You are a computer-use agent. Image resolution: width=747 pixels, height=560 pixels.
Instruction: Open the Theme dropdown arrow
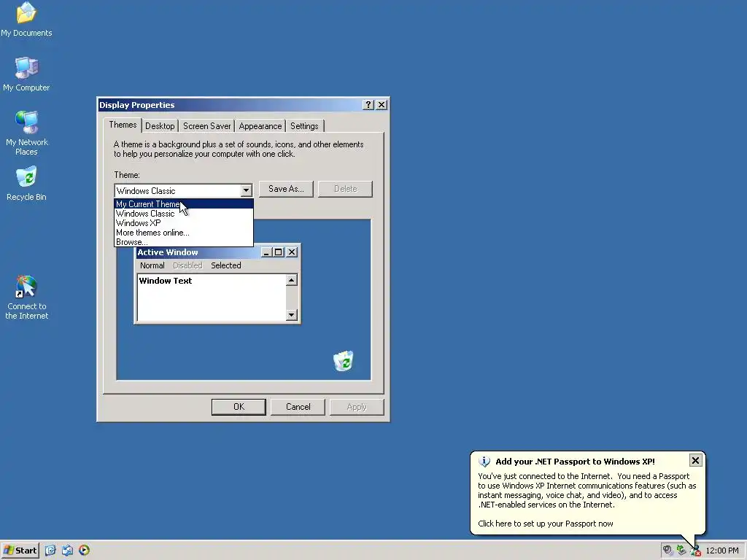[246, 190]
